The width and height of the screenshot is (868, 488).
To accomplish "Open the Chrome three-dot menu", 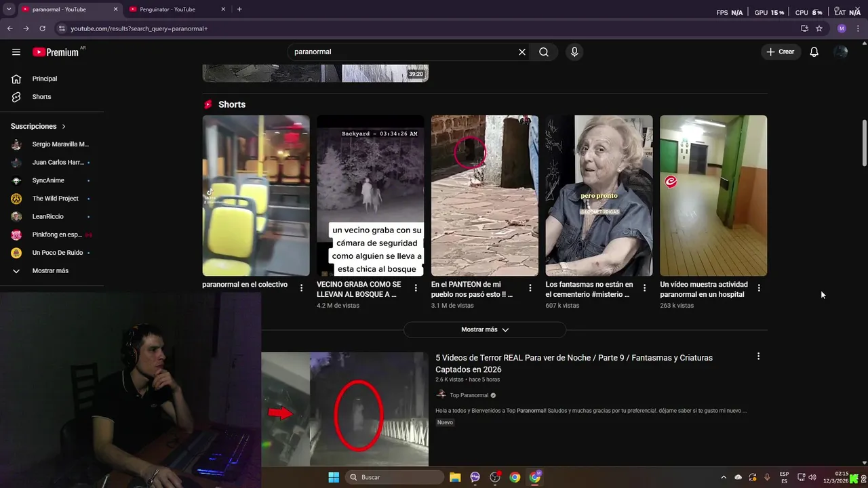I will (x=859, y=28).
